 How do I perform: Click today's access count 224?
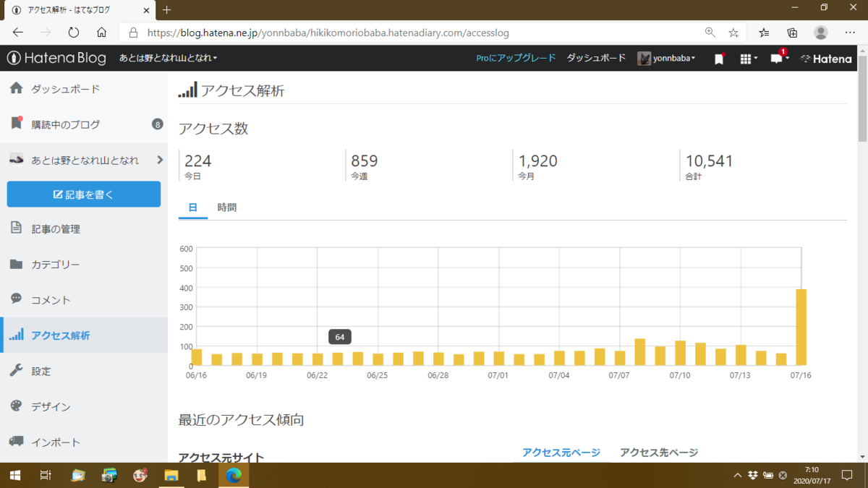198,160
